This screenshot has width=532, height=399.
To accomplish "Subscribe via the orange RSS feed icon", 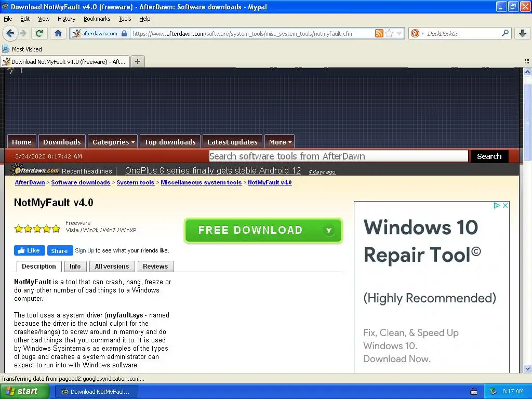I will [379, 33].
